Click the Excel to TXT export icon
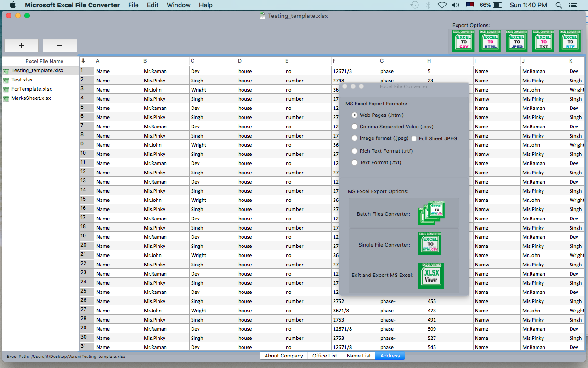Image resolution: width=588 pixels, height=368 pixels. click(x=543, y=41)
